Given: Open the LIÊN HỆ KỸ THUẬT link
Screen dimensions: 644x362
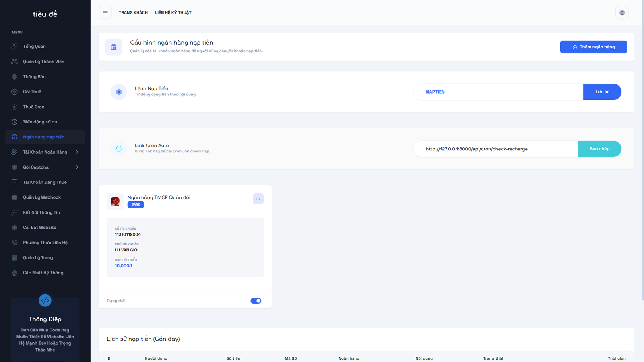Looking at the screenshot, I should coord(173,13).
